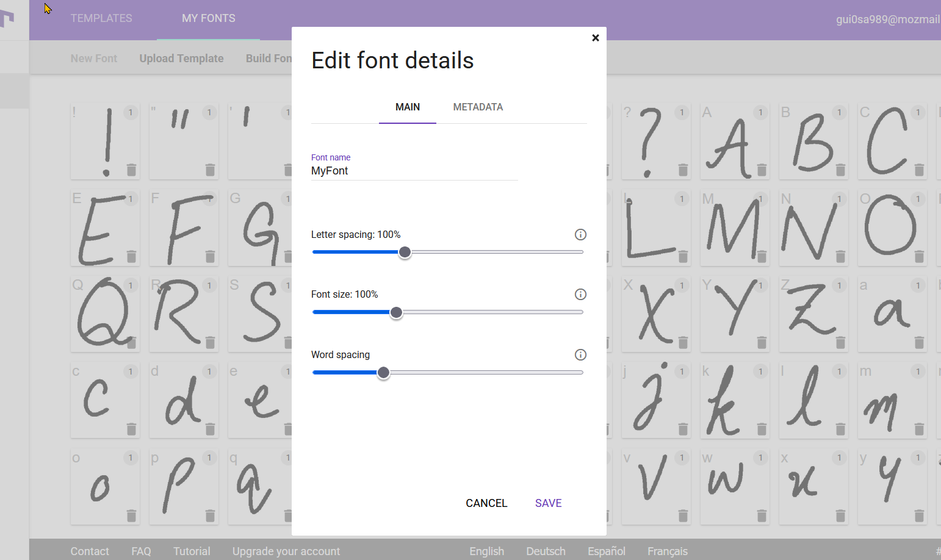Delete the uppercase Y glyph
The width and height of the screenshot is (941, 560).
pyautogui.click(x=762, y=343)
